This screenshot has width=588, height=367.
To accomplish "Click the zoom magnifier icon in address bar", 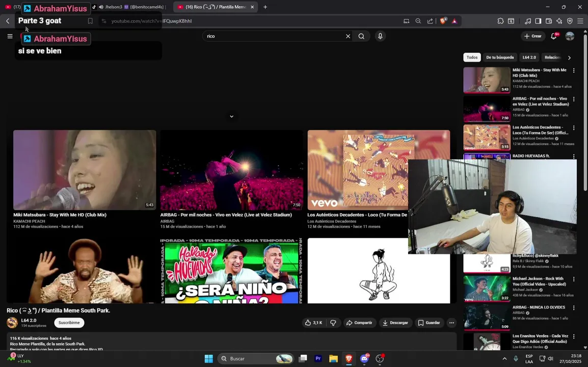I will (x=418, y=21).
